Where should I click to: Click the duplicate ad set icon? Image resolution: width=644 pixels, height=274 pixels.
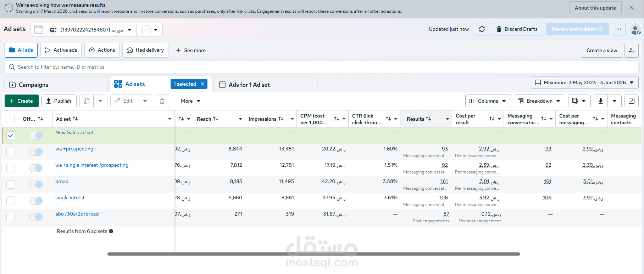(x=87, y=101)
